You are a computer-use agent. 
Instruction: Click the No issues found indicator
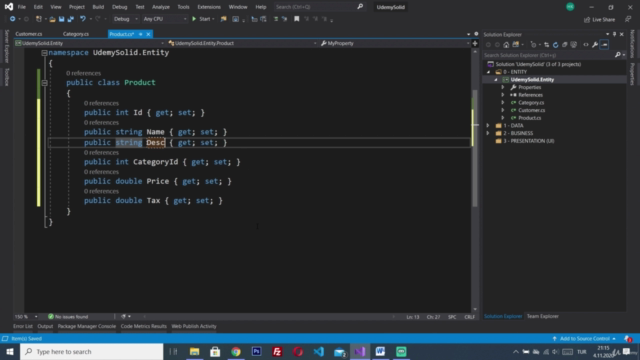(x=68, y=317)
